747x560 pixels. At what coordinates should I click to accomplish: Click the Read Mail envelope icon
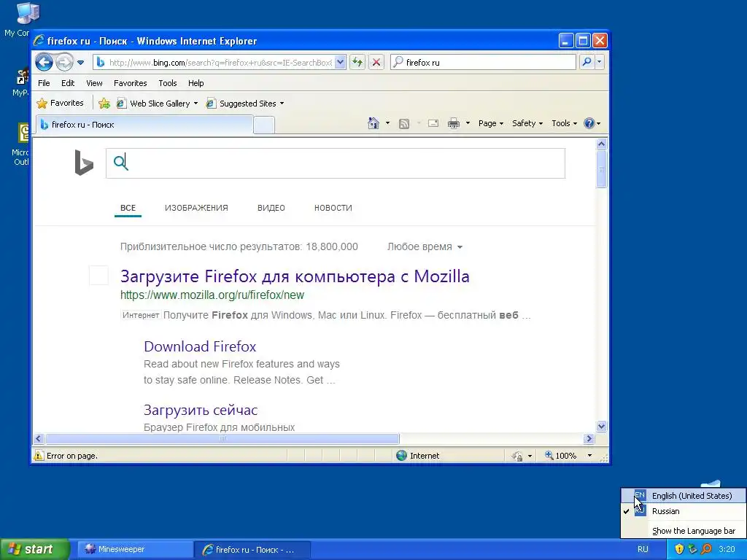(x=433, y=123)
